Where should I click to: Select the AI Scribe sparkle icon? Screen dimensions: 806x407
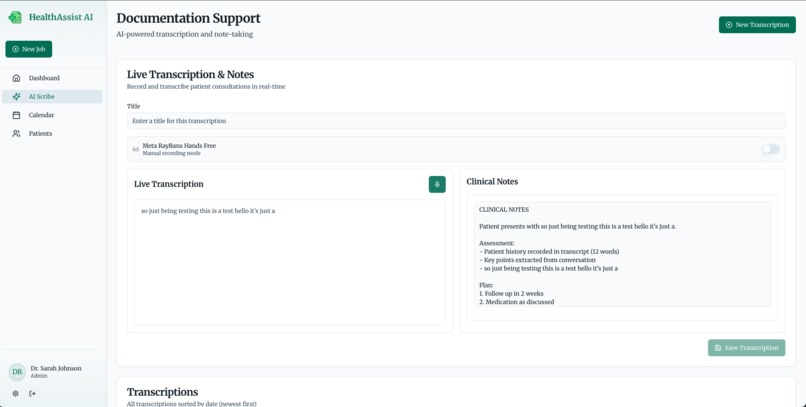[16, 97]
